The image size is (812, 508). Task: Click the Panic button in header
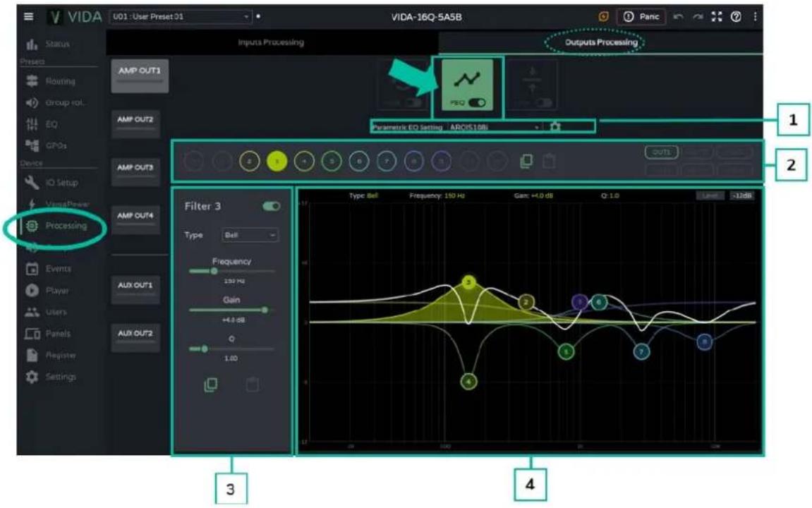click(641, 16)
